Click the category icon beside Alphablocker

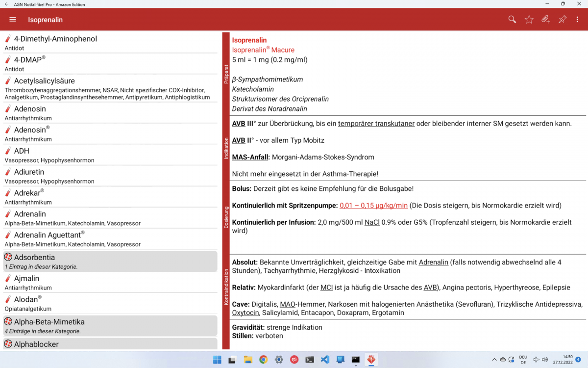(x=8, y=344)
